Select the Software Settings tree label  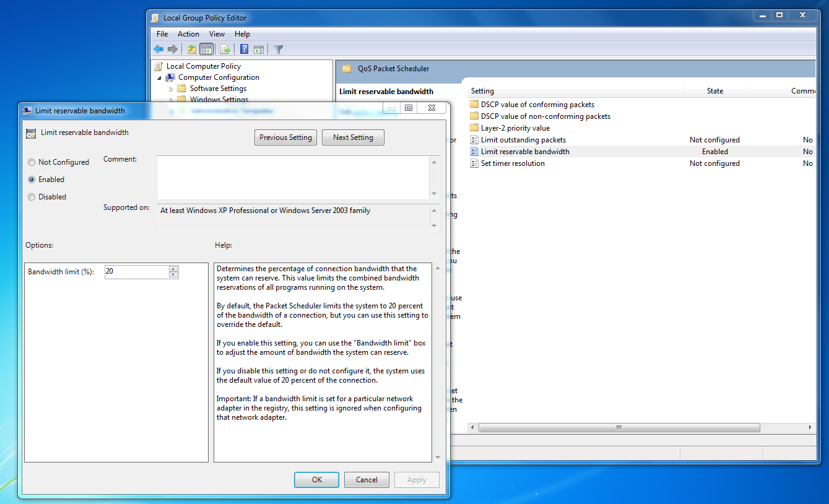pos(218,89)
